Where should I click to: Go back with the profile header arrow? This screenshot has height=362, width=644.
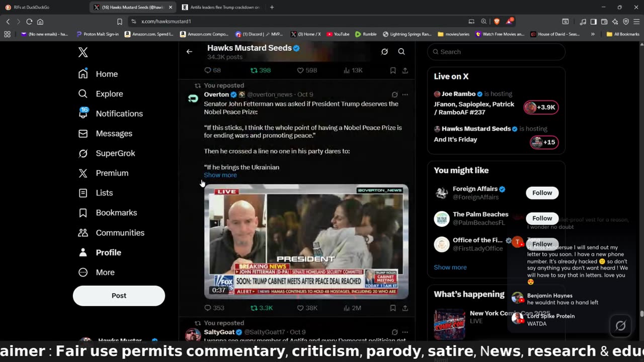(x=189, y=52)
